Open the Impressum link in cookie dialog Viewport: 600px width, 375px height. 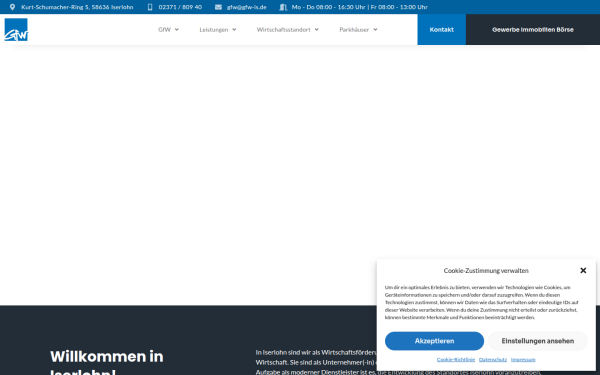[x=523, y=360]
